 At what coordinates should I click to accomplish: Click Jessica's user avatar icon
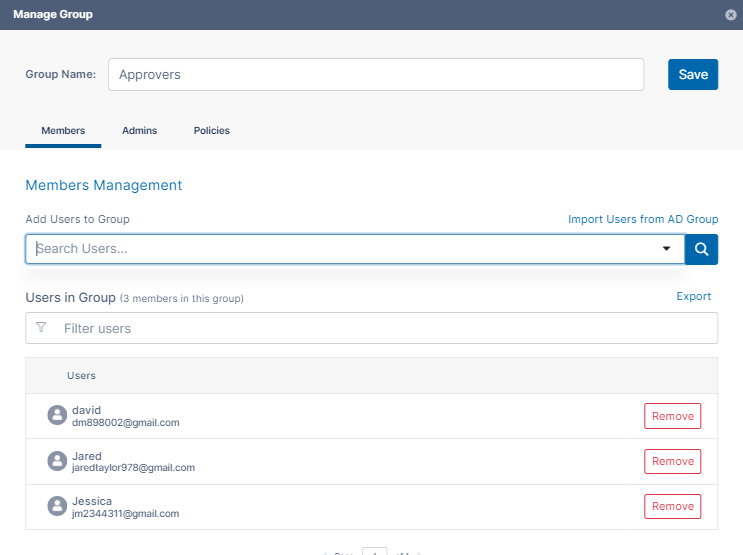point(57,506)
